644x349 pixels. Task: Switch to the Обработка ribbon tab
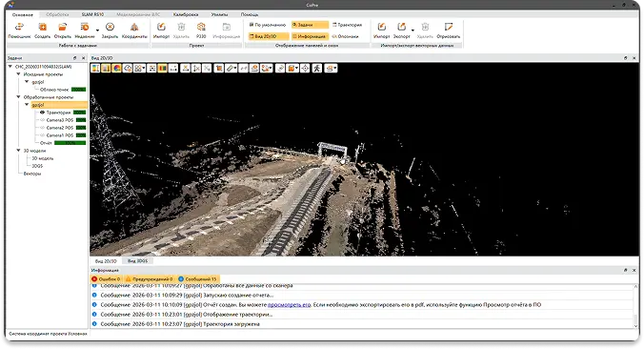pyautogui.click(x=57, y=14)
